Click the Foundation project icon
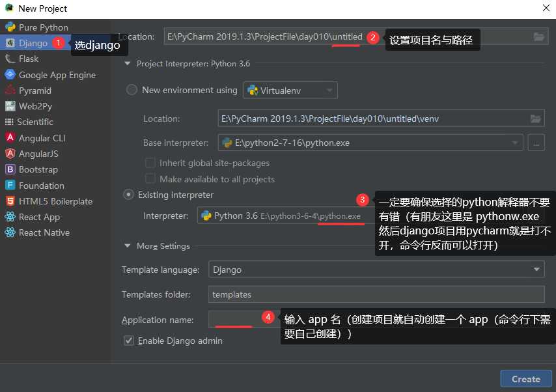This screenshot has width=556, height=392. click(x=10, y=185)
